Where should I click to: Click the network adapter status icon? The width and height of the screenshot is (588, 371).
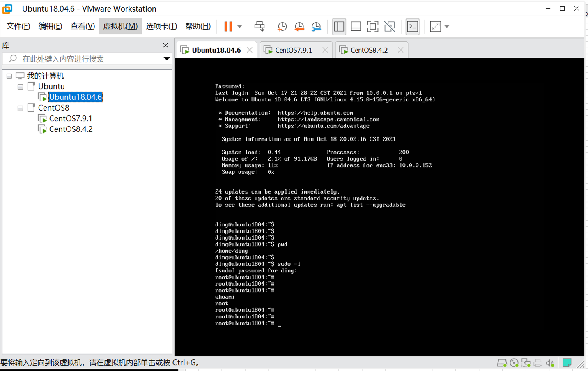[526, 363]
